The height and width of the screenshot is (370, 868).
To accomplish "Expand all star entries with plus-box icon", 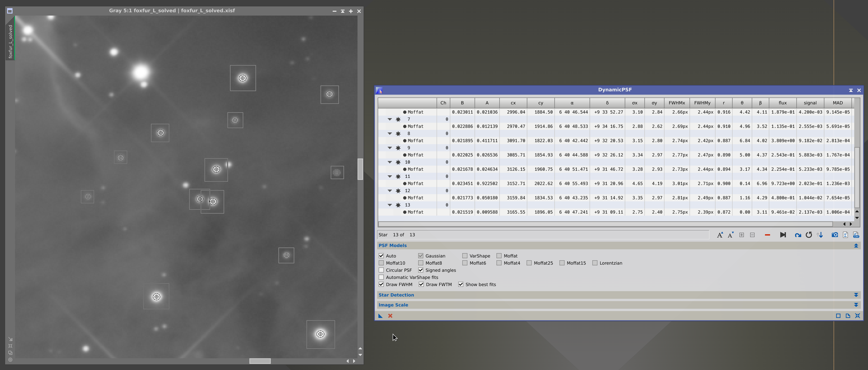I will tap(742, 235).
